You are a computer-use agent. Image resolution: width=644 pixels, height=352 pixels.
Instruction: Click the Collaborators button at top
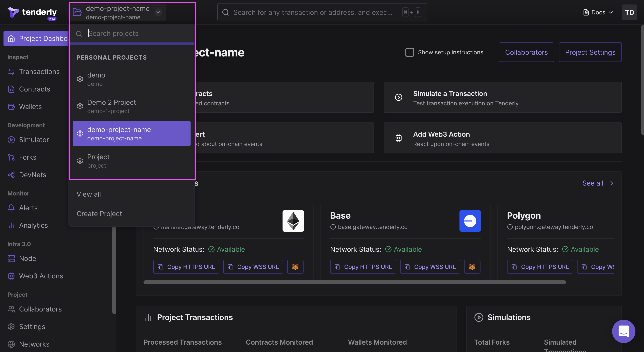pos(526,52)
